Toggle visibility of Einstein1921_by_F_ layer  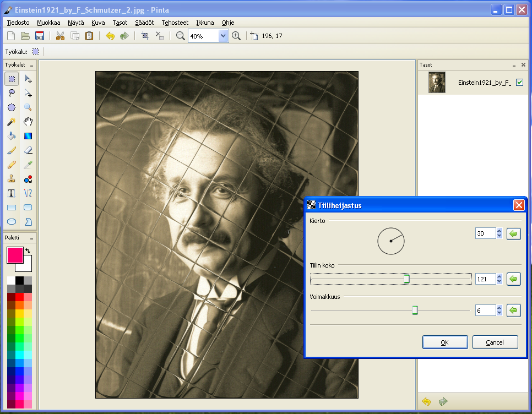pyautogui.click(x=519, y=83)
